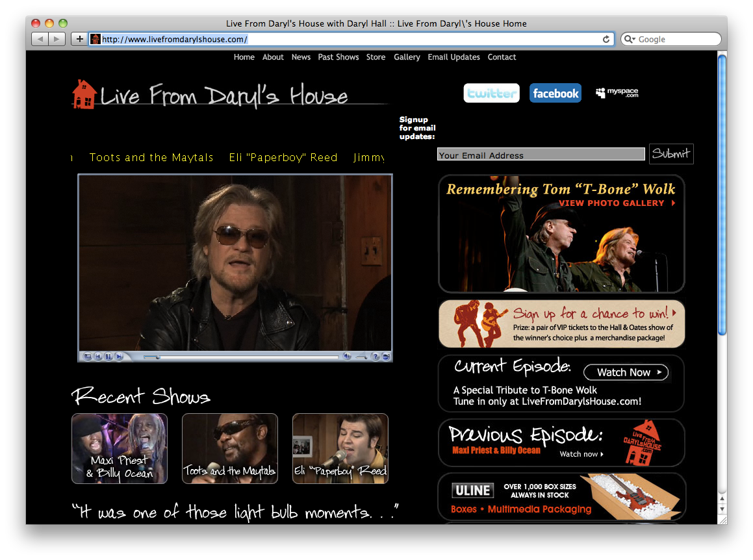The height and width of the screenshot is (560, 753).
Task: Adjust the player volume level slider
Action: point(362,357)
